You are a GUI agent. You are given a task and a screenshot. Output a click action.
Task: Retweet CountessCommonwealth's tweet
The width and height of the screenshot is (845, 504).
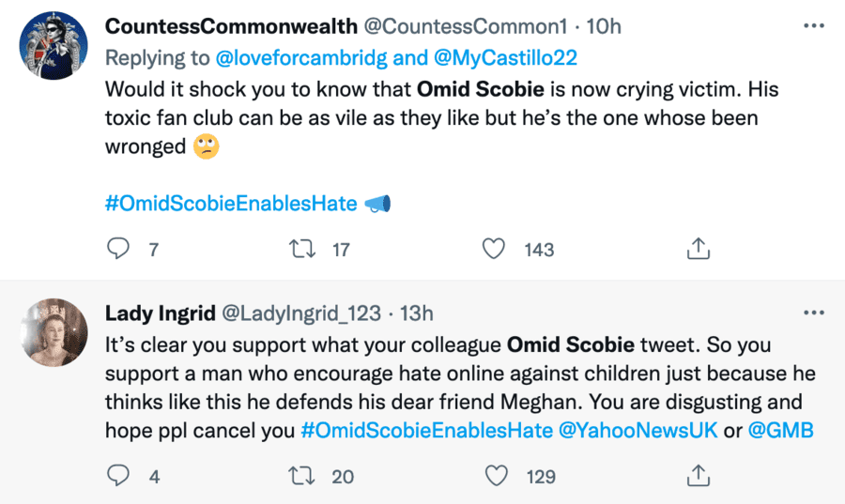301,249
